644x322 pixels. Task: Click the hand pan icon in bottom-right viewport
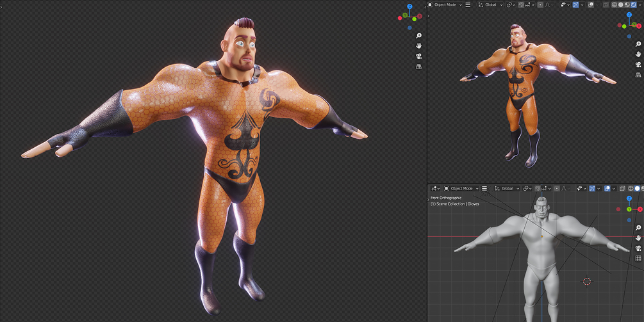pos(638,238)
